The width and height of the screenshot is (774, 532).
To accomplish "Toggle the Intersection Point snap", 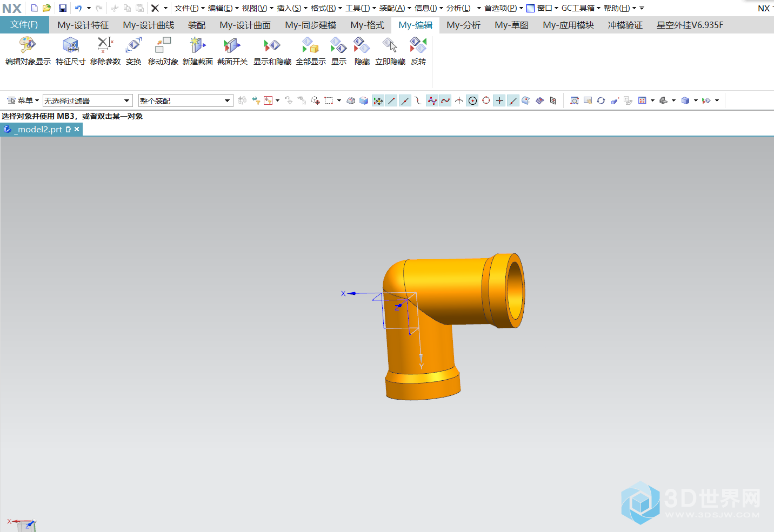I will tap(459, 100).
